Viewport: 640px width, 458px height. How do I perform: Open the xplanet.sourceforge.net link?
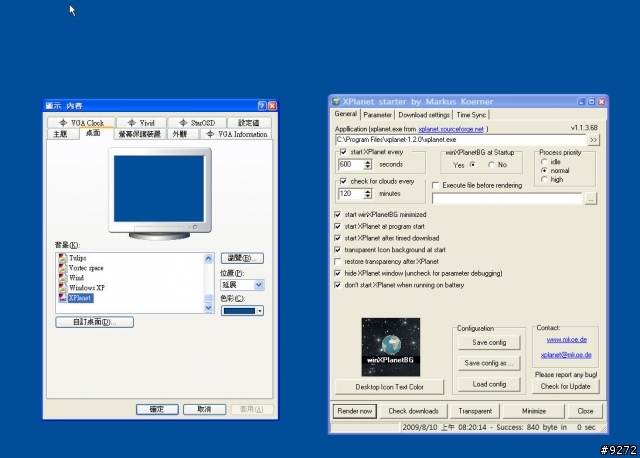coord(451,129)
